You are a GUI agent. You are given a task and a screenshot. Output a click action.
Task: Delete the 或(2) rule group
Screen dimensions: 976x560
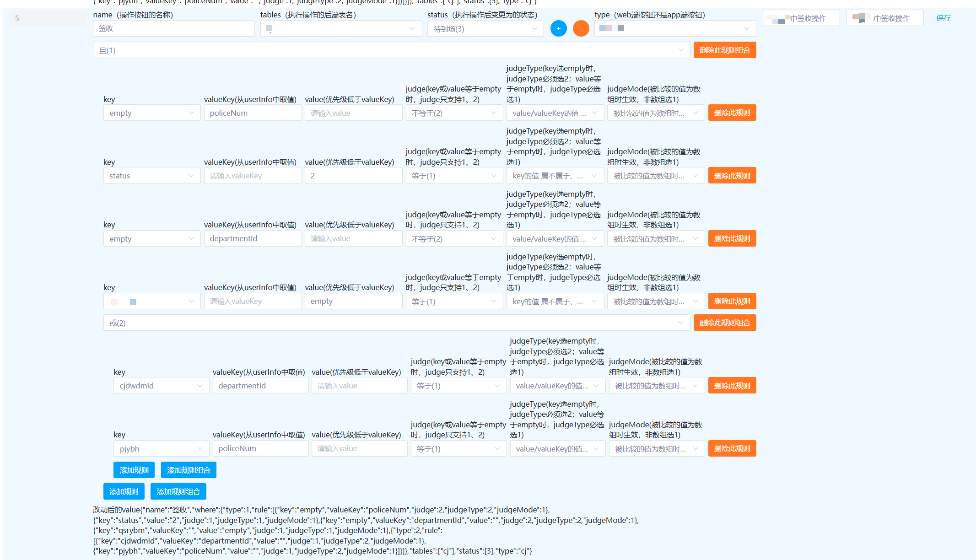pos(724,323)
